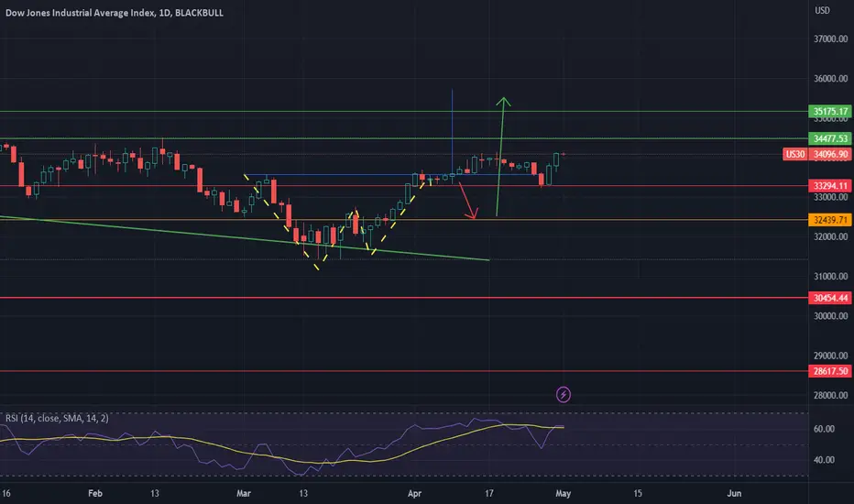Screen dimensions: 854x504
Task: Click the US30 symbol price tag
Action: pyautogui.click(x=794, y=154)
